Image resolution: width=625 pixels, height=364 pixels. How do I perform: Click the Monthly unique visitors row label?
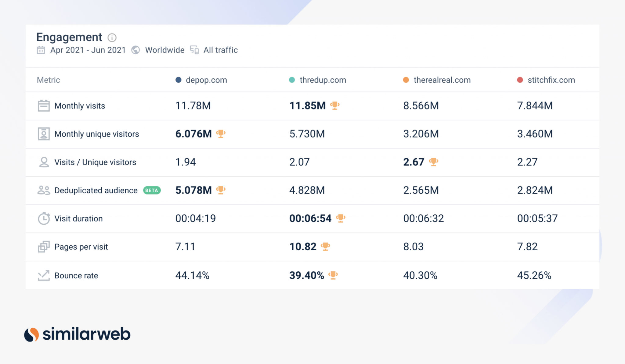pos(97,134)
